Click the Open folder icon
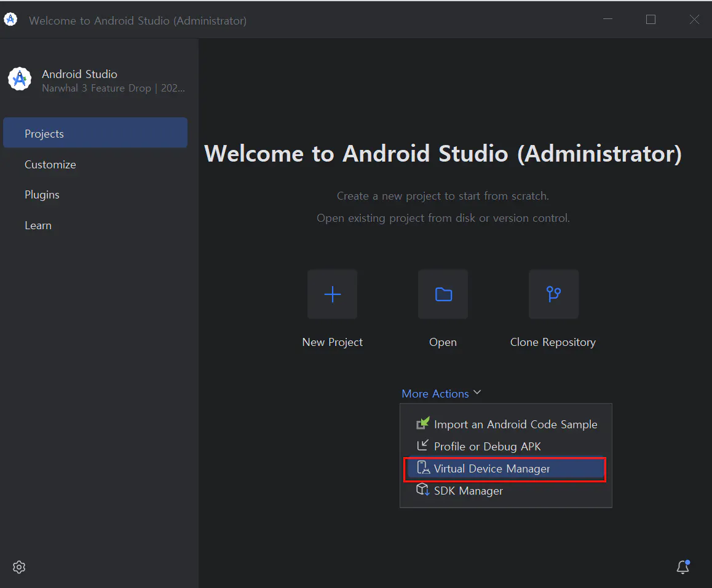Image resolution: width=712 pixels, height=588 pixels. click(x=443, y=294)
